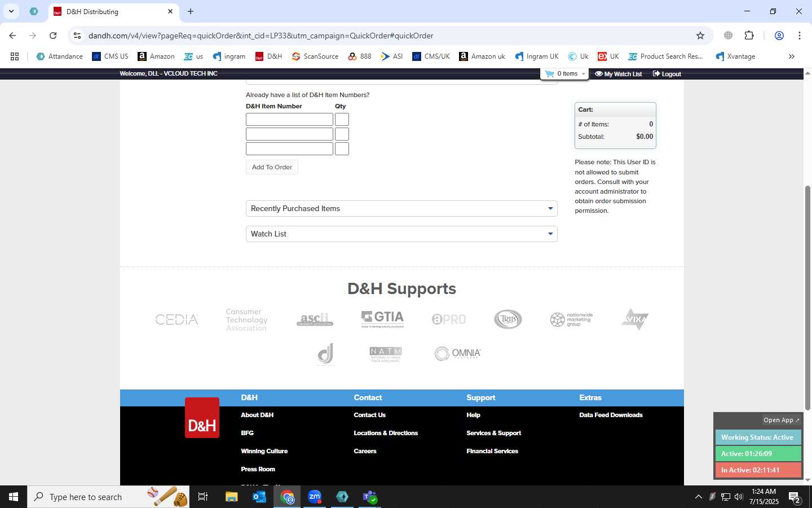Open the Windows Start menu
This screenshot has height=508, width=812.
coord(14,497)
